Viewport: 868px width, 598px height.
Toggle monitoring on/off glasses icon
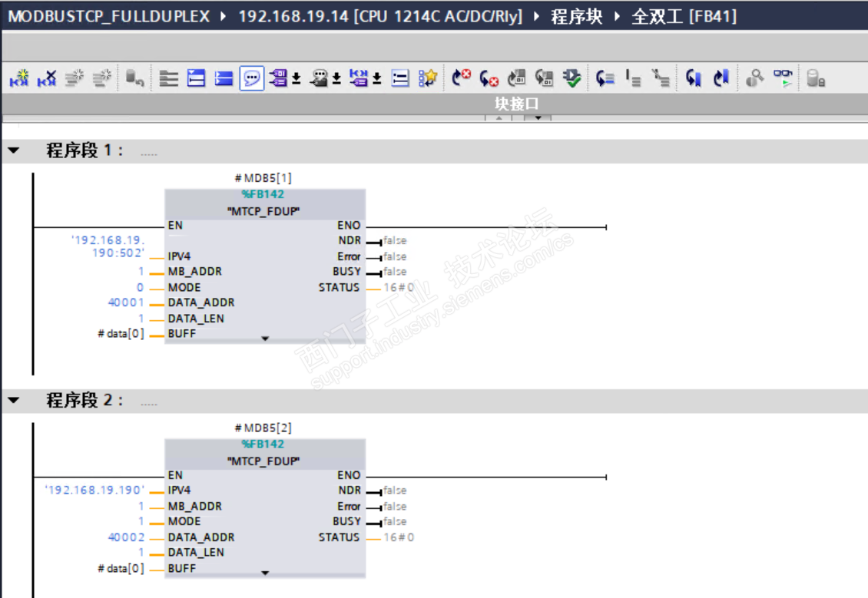(783, 78)
